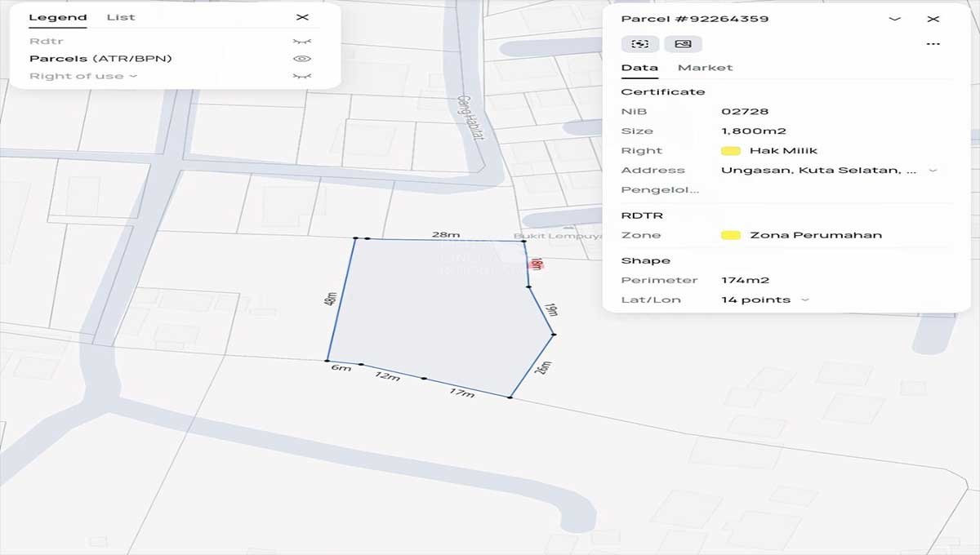Click the highlighted 18m edge label
980x555 pixels.
coord(536,264)
